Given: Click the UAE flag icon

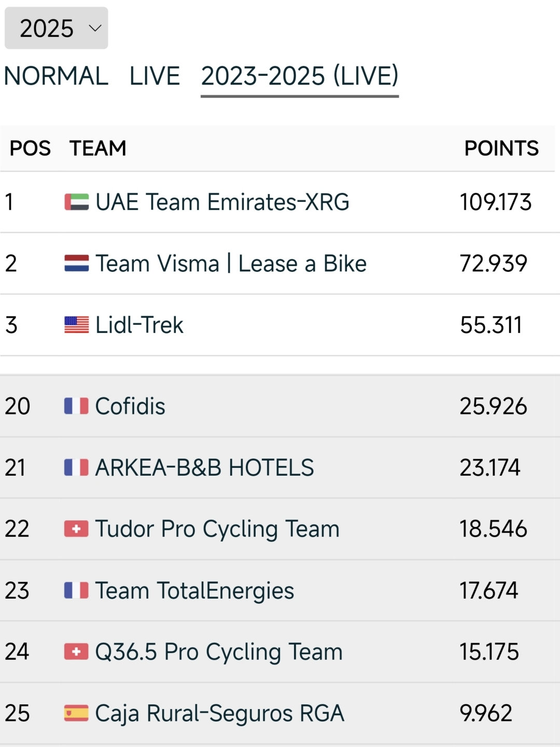Looking at the screenshot, I should 76,202.
